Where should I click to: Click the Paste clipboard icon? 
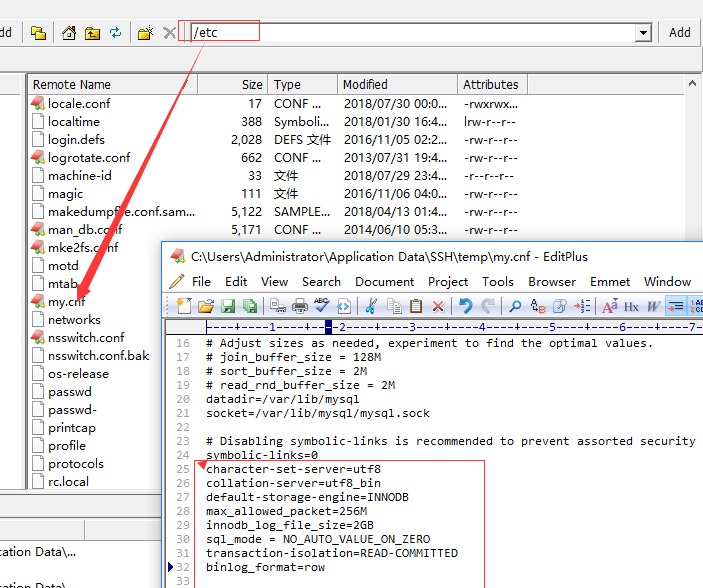pos(416,306)
